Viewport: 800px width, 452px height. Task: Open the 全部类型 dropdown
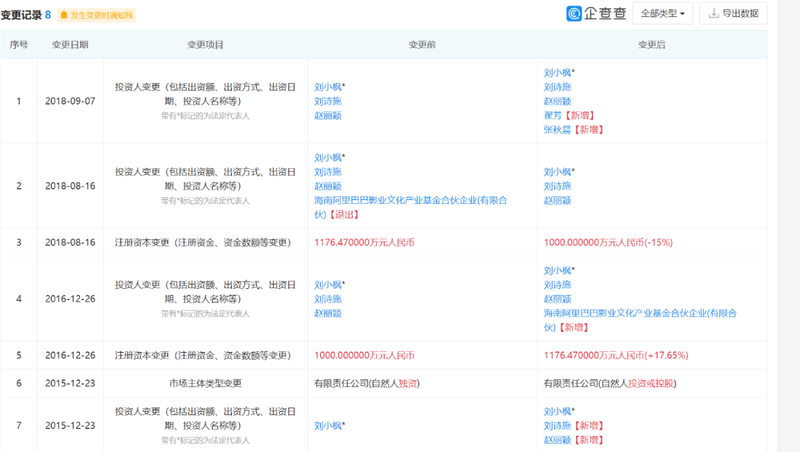point(663,13)
